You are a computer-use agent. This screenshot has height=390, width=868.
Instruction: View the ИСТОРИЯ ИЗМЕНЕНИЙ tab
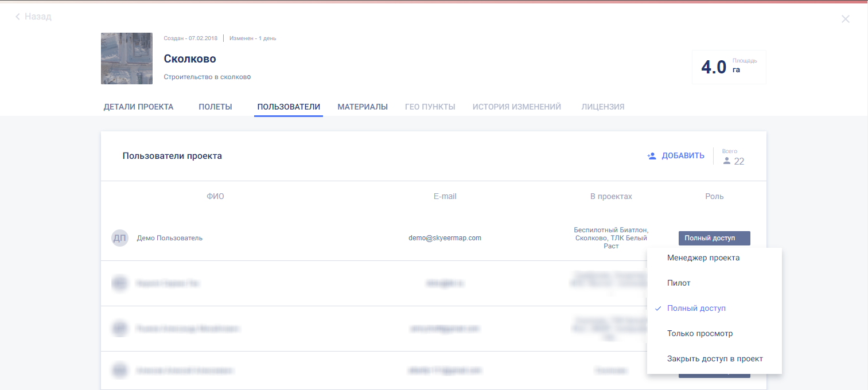(x=516, y=107)
